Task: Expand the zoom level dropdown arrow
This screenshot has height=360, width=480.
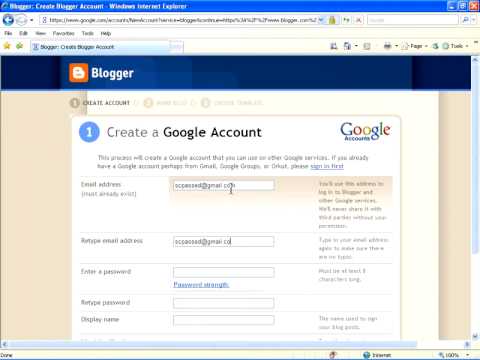Action: click(468, 355)
